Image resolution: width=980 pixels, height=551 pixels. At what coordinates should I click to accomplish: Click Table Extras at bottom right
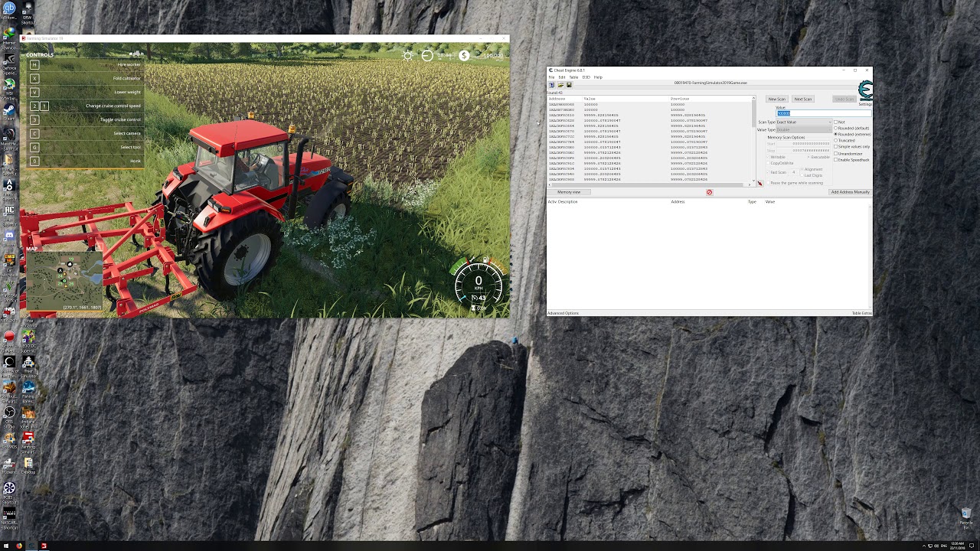coord(861,313)
